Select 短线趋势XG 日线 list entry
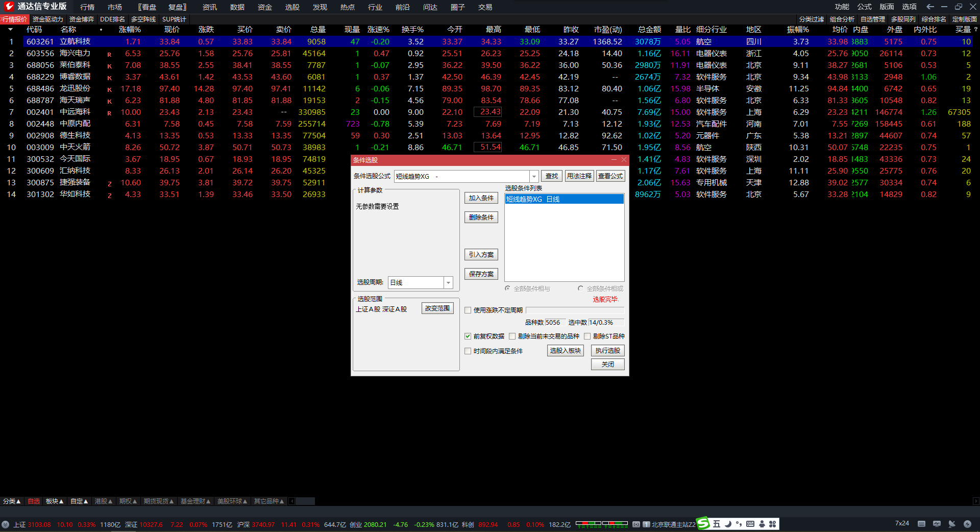 click(x=565, y=199)
